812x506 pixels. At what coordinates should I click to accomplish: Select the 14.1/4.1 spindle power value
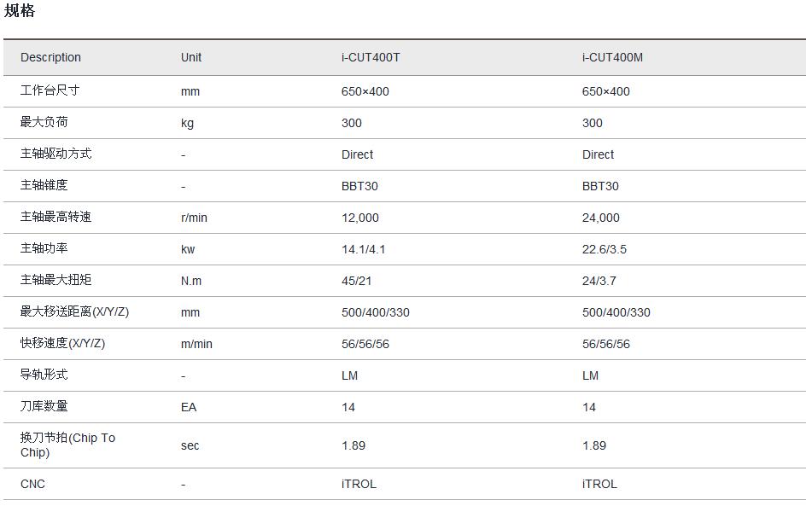coord(364,249)
